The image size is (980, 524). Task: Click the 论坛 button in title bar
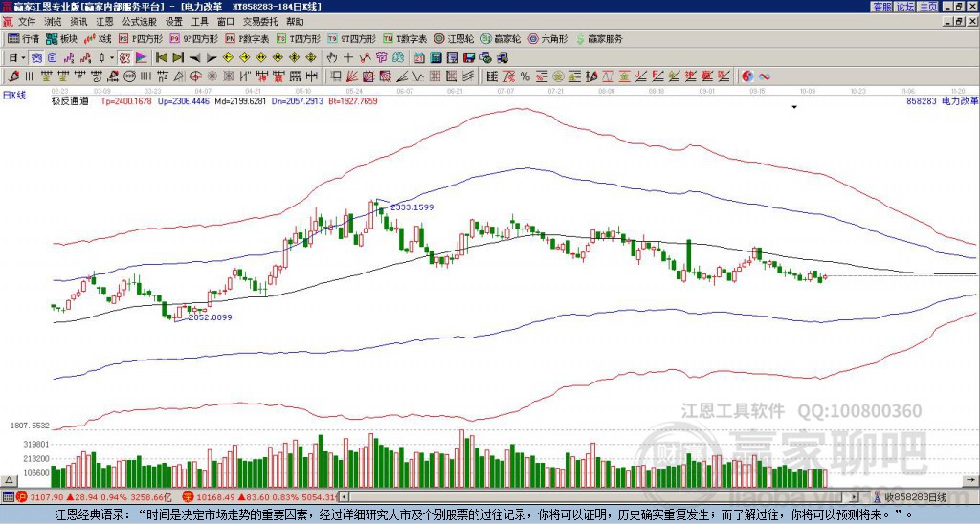[x=904, y=7]
